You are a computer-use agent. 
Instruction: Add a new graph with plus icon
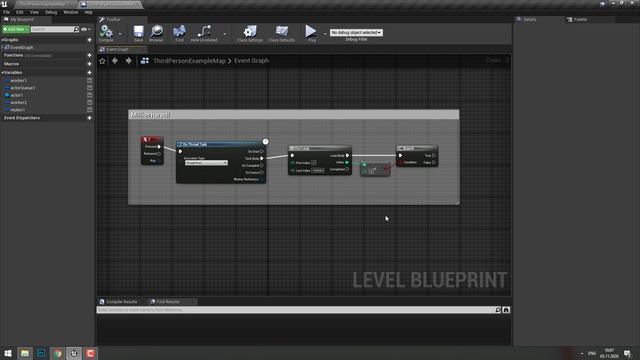coord(89,40)
